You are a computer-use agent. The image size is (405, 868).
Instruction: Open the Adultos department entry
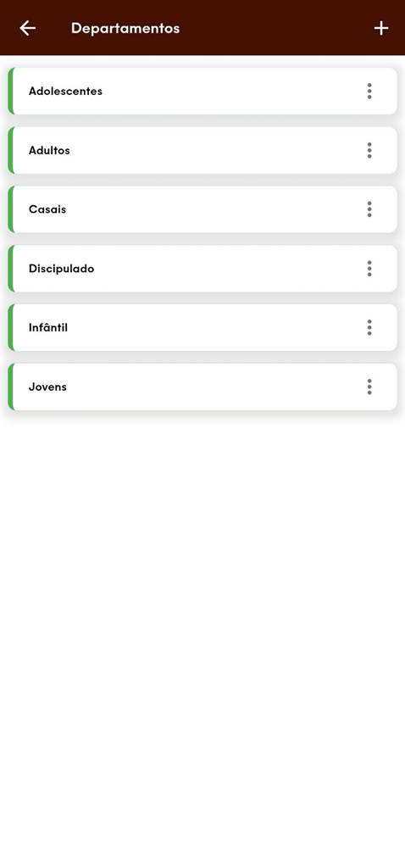pyautogui.click(x=202, y=150)
